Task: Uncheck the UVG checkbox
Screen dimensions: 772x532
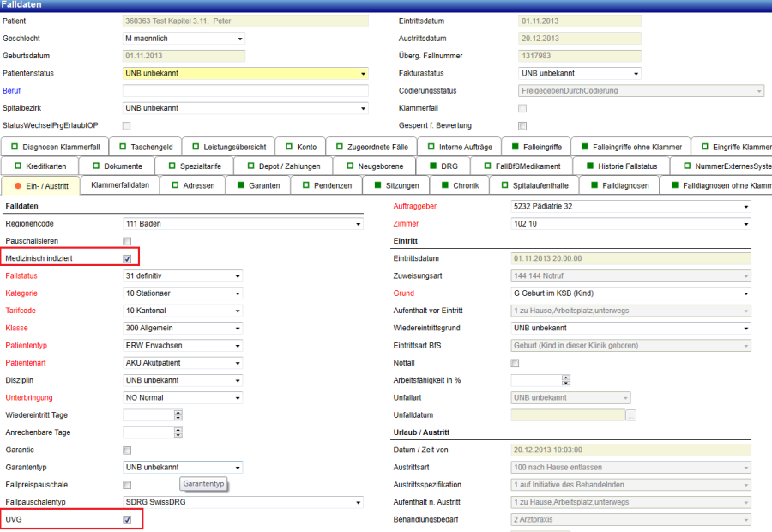Action: coord(127,520)
